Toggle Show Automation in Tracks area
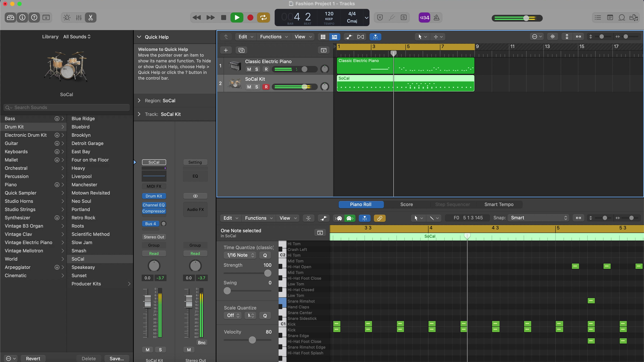This screenshot has height=362, width=644. tap(349, 37)
